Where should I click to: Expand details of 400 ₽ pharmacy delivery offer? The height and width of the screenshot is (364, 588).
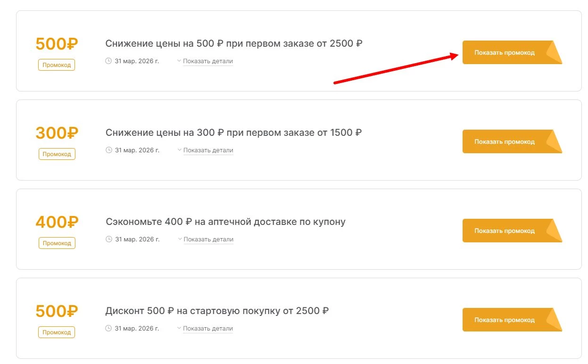208,240
